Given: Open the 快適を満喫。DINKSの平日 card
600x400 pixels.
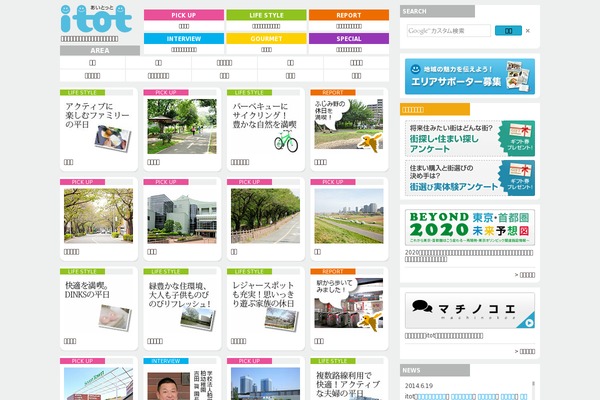Looking at the screenshot, I should point(99,309).
